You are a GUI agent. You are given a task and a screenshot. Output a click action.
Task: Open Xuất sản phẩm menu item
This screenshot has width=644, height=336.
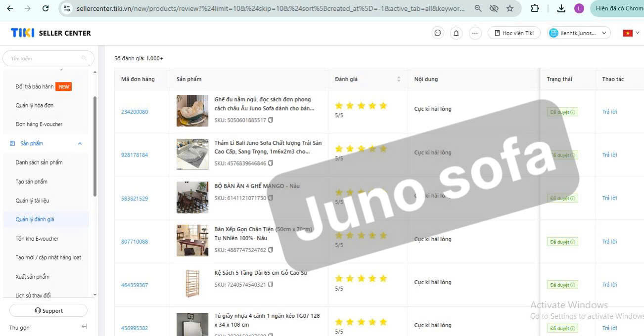pos(33,277)
